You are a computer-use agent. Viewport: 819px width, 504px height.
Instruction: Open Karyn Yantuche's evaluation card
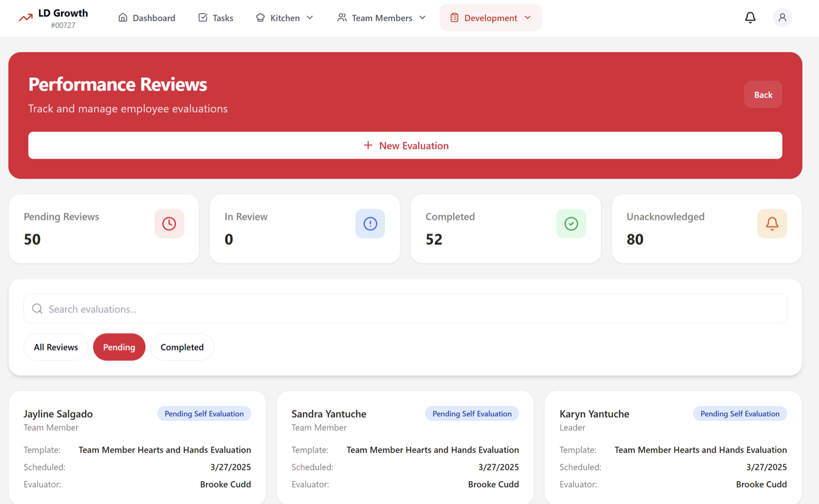tap(673, 448)
